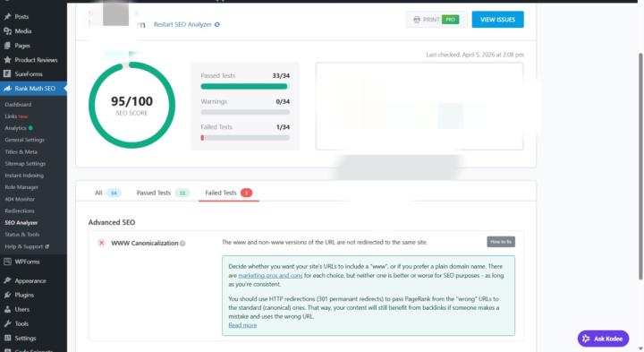Screen dimensions: 644x352
Task: Open Instant Indexing submenu item
Action: click(x=24, y=176)
